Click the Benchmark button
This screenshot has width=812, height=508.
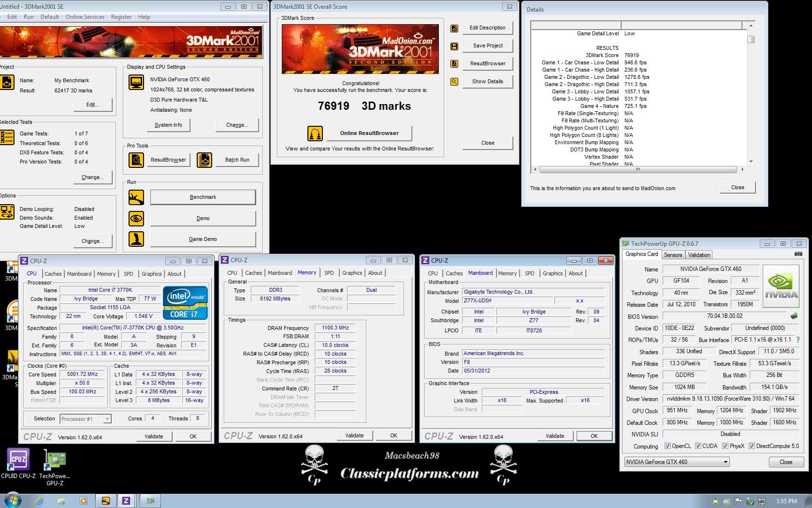[x=203, y=197]
